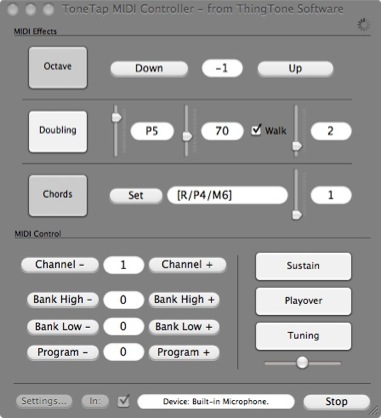Click the Set chord button
Image resolution: width=381 pixels, height=418 pixels.
[136, 195]
